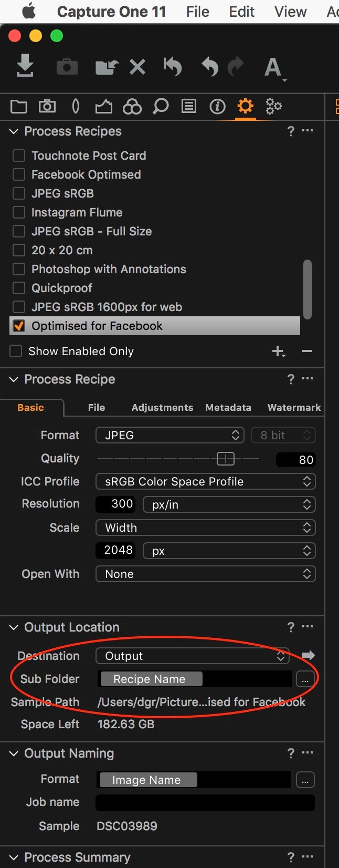The width and height of the screenshot is (339, 868).
Task: Open Process Recipes help question mark
Action: tap(291, 131)
